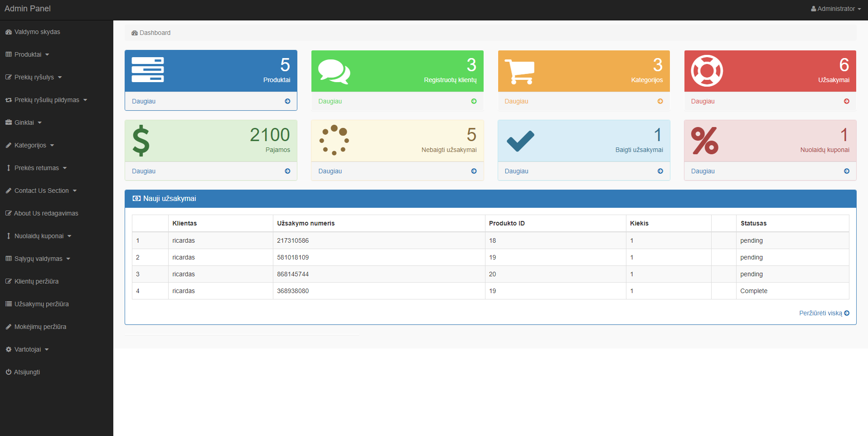Screen dimensions: 868x436
Task: Click Daugiau link under Pajamos card
Action: click(x=144, y=171)
